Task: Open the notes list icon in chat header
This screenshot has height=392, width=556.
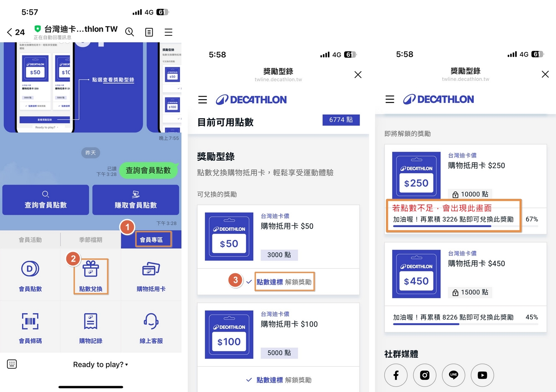Action: click(x=149, y=32)
